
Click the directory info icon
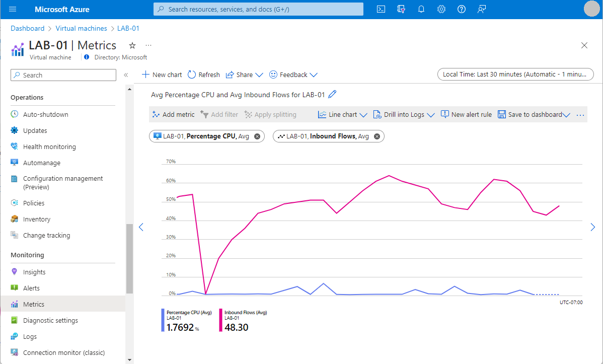tap(87, 57)
